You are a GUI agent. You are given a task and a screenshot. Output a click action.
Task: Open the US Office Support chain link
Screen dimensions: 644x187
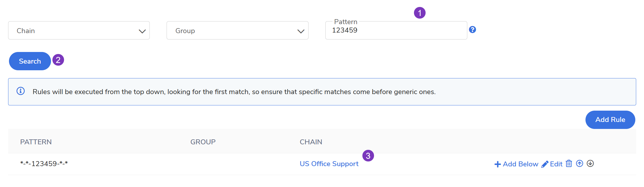(x=329, y=164)
